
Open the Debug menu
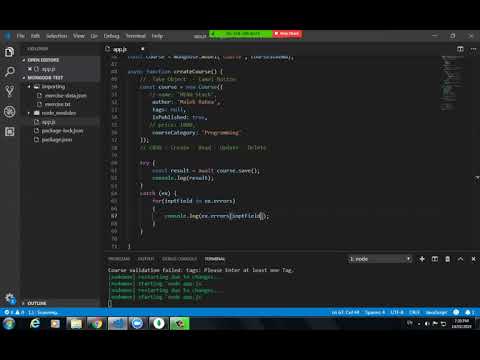pos(111,36)
